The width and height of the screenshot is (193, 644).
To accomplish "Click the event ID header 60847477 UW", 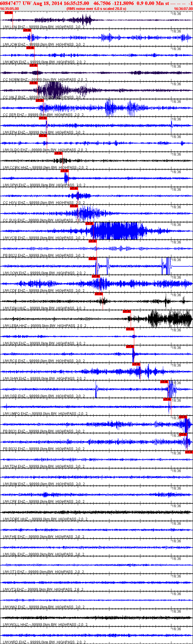I will pyautogui.click(x=16, y=3).
